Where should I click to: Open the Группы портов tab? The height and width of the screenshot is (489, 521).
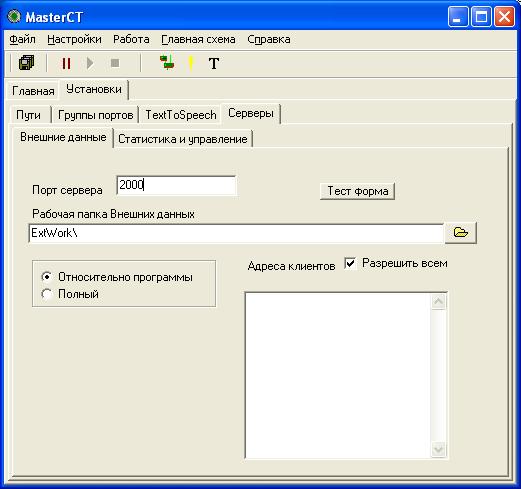pos(96,115)
